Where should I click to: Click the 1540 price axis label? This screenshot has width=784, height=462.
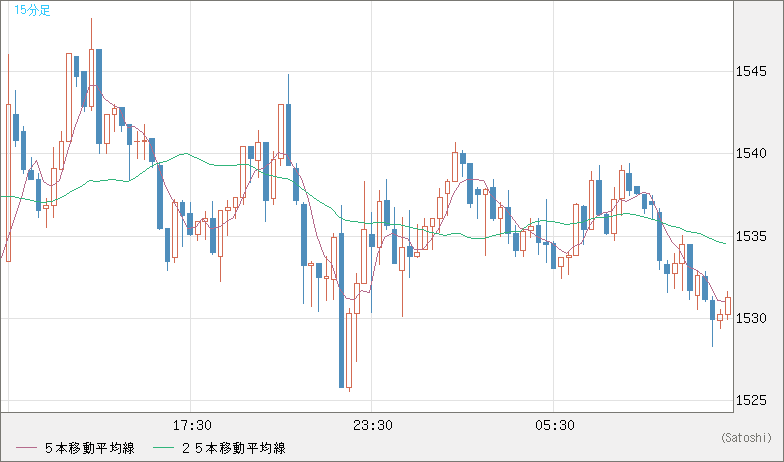[x=750, y=154]
